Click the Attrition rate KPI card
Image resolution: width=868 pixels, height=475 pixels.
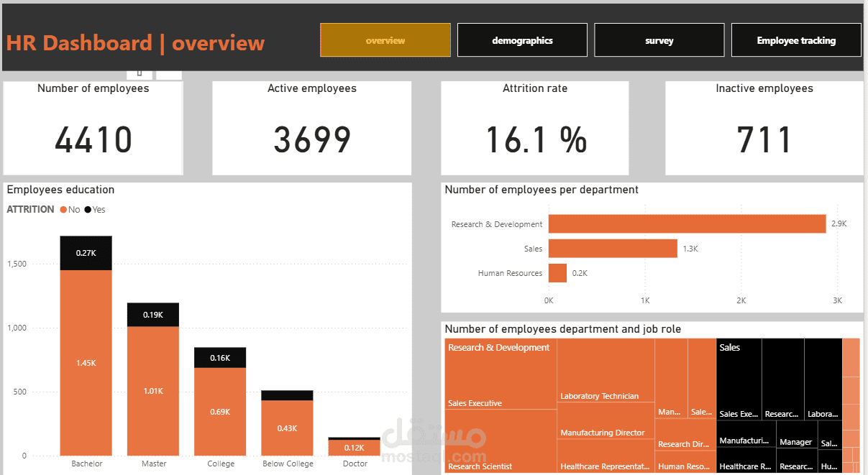535,128
